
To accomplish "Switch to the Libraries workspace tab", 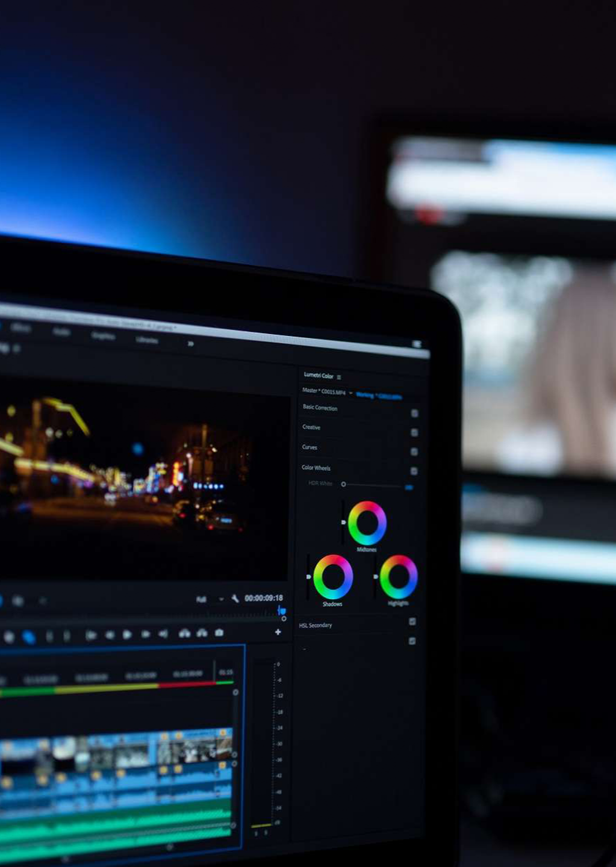I will [x=146, y=340].
